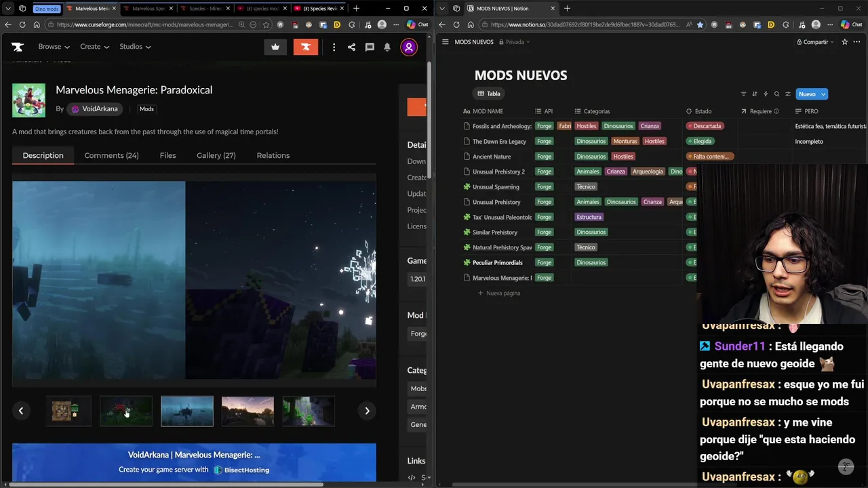Click the BisectHosting server banner

click(x=194, y=462)
